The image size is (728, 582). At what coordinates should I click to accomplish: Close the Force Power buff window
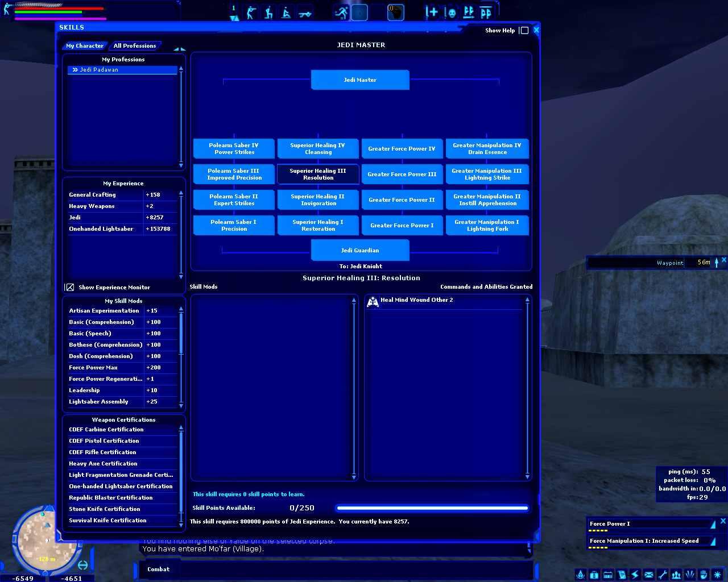[x=723, y=521]
